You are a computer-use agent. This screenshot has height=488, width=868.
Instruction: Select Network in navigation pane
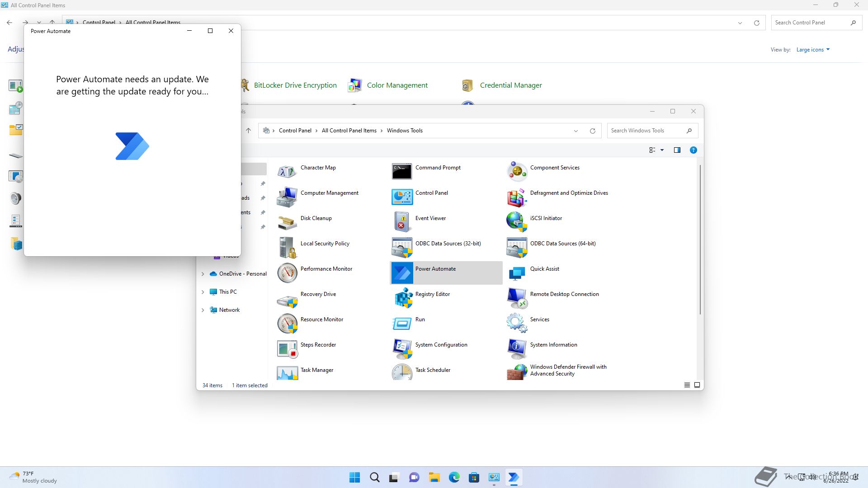[x=229, y=310]
